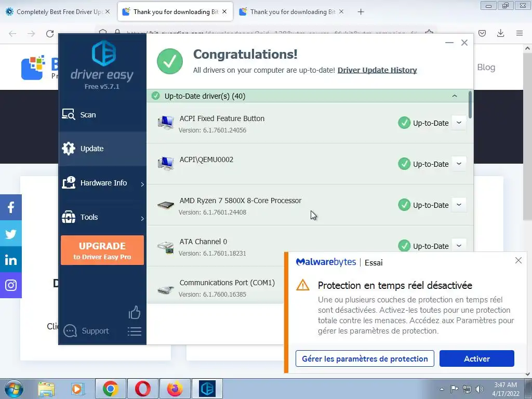532x399 pixels.
Task: Open dropdown for ACPI\QEMU0002 driver
Action: [459, 164]
